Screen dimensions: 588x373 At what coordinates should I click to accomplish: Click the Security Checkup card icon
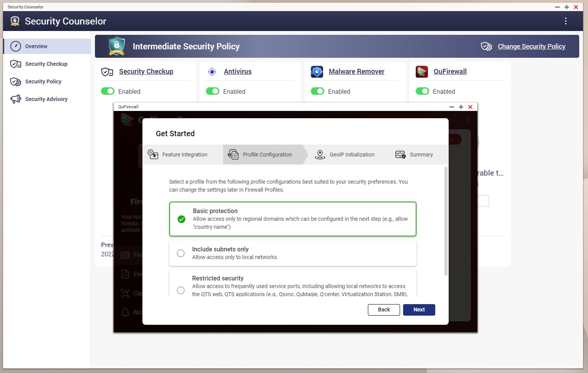point(107,72)
